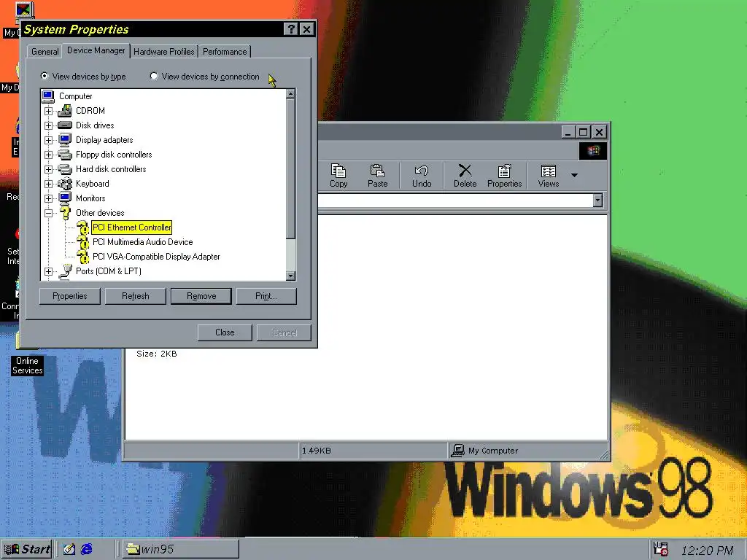Open the Views dropdown arrow
747x560 pixels.
coord(575,175)
